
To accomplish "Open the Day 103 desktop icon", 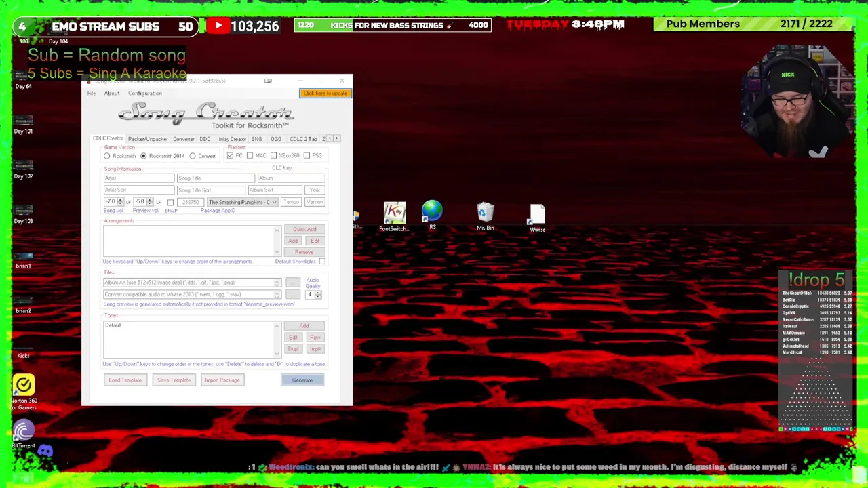I will point(24,213).
